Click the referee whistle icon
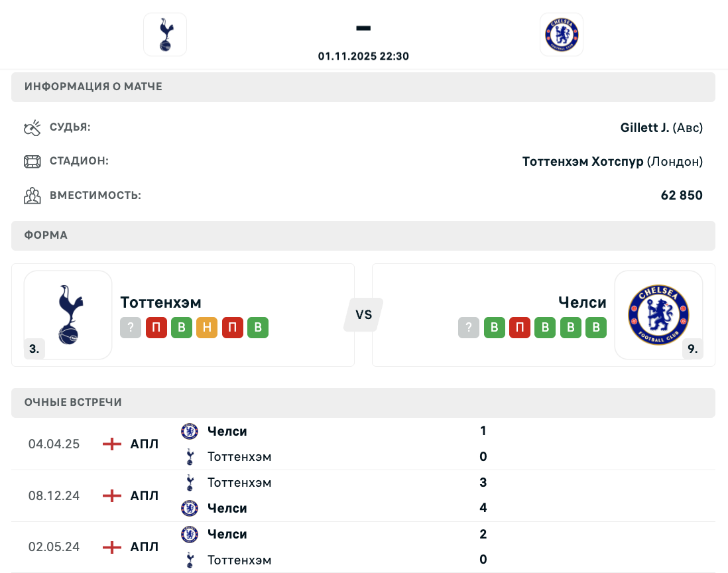This screenshot has width=728, height=573. (x=32, y=127)
